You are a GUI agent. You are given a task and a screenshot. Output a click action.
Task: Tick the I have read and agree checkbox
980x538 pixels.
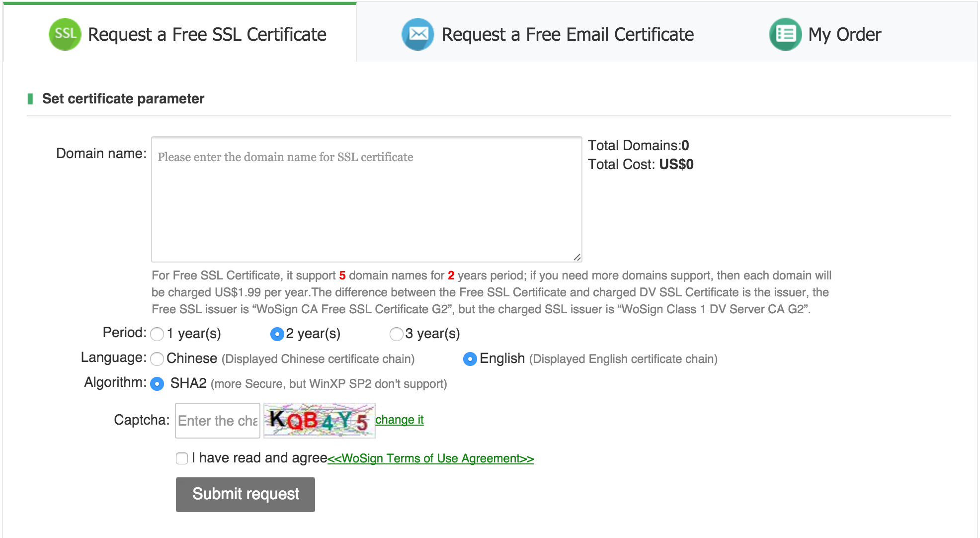click(x=182, y=458)
